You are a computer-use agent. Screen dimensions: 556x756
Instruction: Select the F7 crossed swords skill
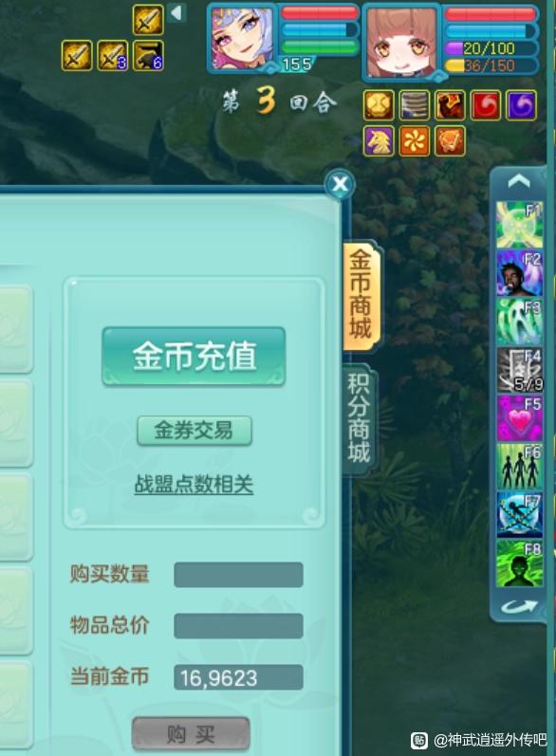519,515
